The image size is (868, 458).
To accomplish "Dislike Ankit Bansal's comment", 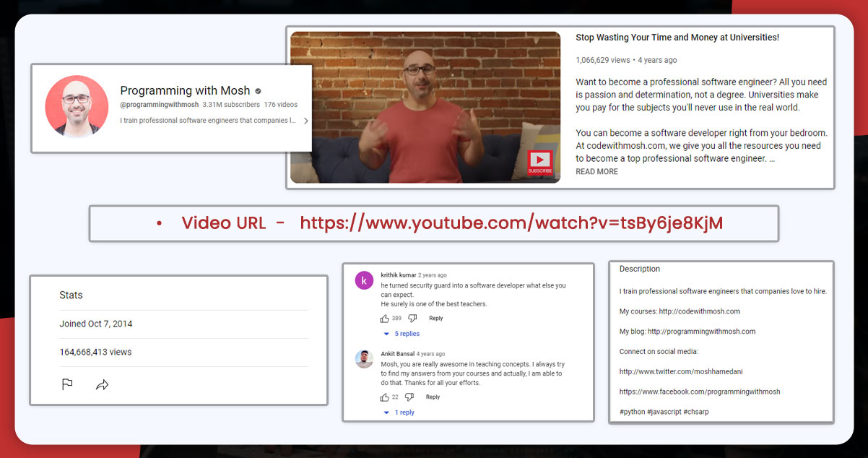I will click(x=409, y=397).
